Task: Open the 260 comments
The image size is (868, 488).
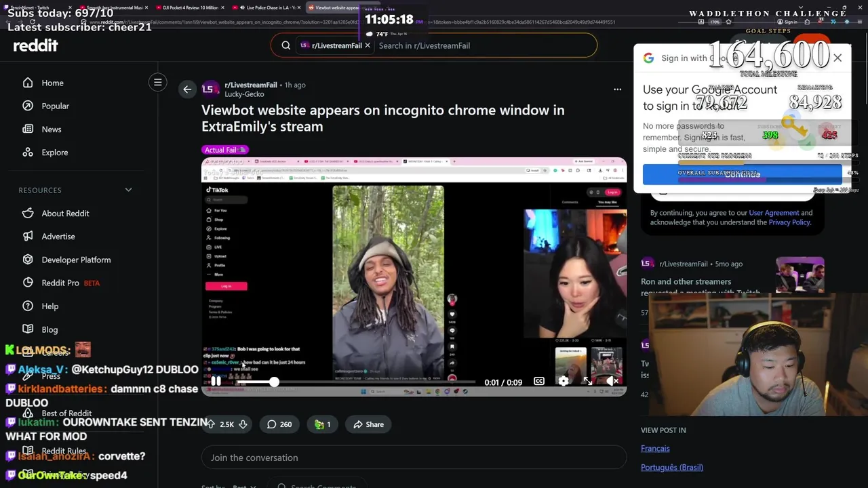Action: pyautogui.click(x=279, y=424)
